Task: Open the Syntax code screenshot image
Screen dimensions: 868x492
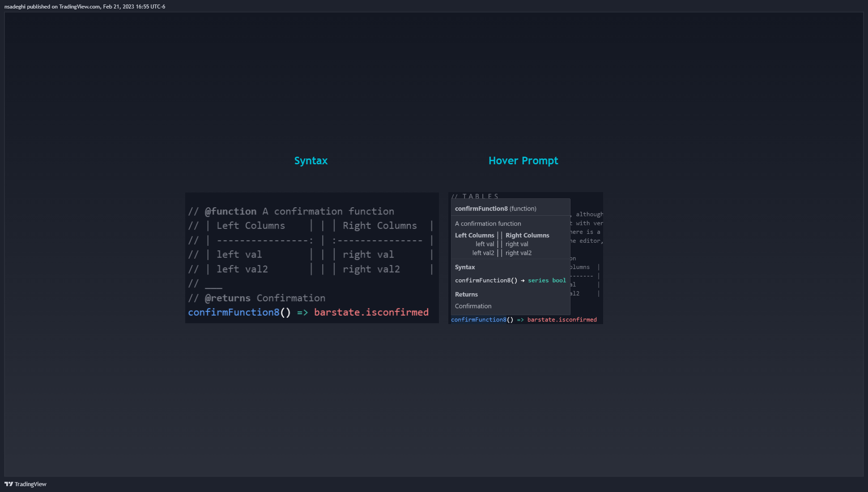Action: tap(312, 258)
